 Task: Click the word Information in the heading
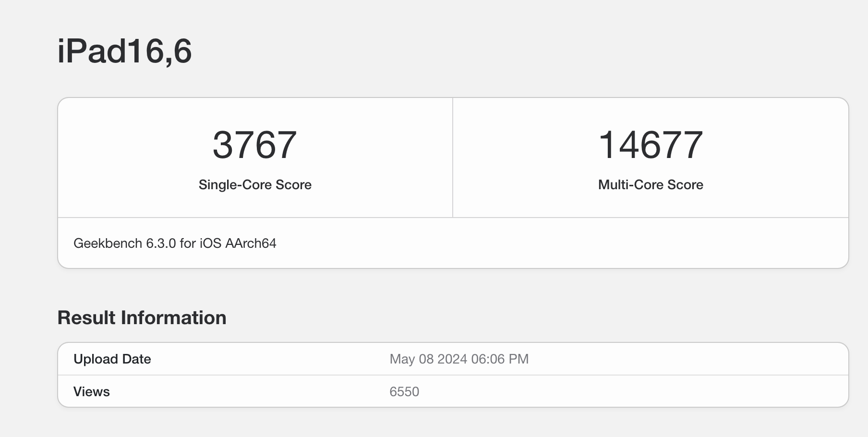pyautogui.click(x=173, y=318)
